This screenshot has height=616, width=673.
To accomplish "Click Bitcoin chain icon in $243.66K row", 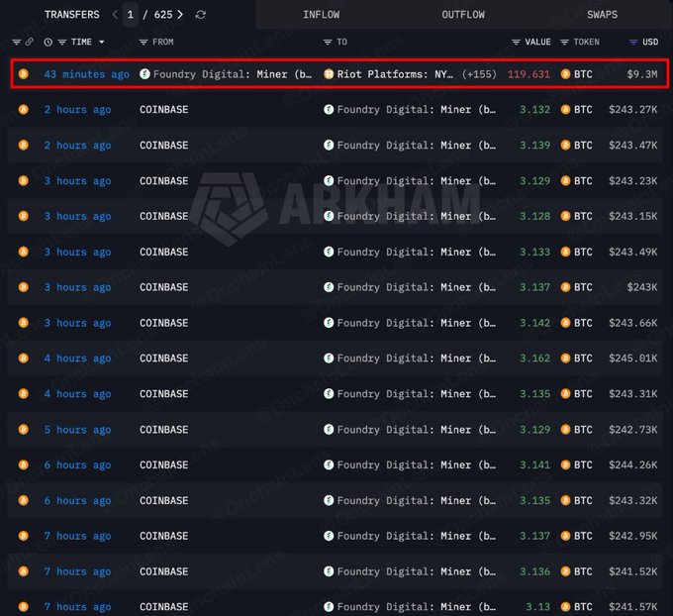I will 24,322.
